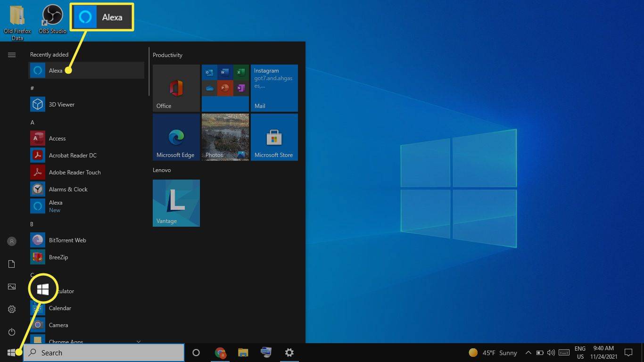Open Calendar app
The width and height of the screenshot is (644, 362).
pos(86,308)
